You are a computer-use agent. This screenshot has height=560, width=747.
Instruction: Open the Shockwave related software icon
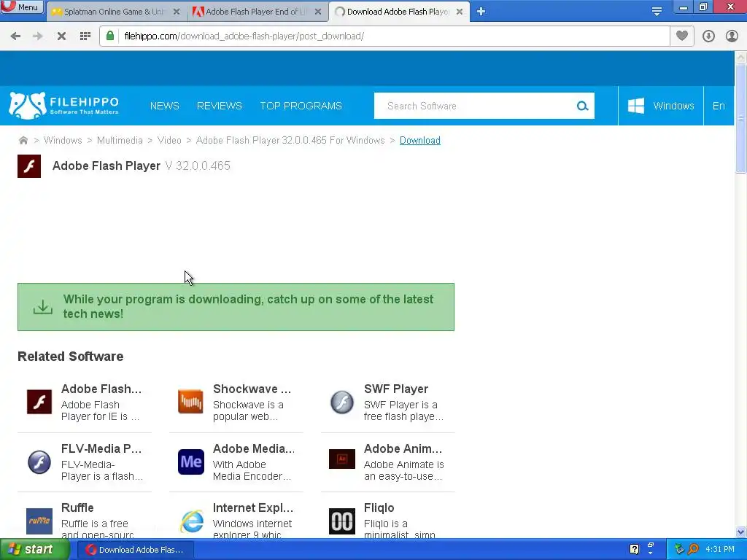(190, 402)
